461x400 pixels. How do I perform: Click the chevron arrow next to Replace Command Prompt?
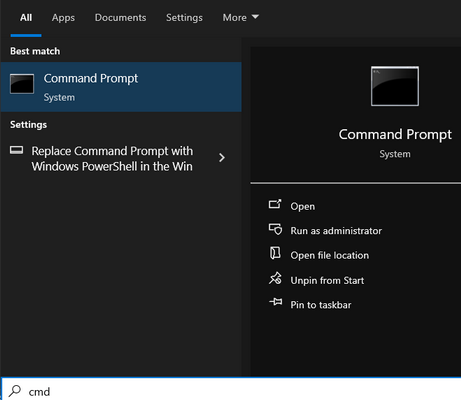[222, 158]
